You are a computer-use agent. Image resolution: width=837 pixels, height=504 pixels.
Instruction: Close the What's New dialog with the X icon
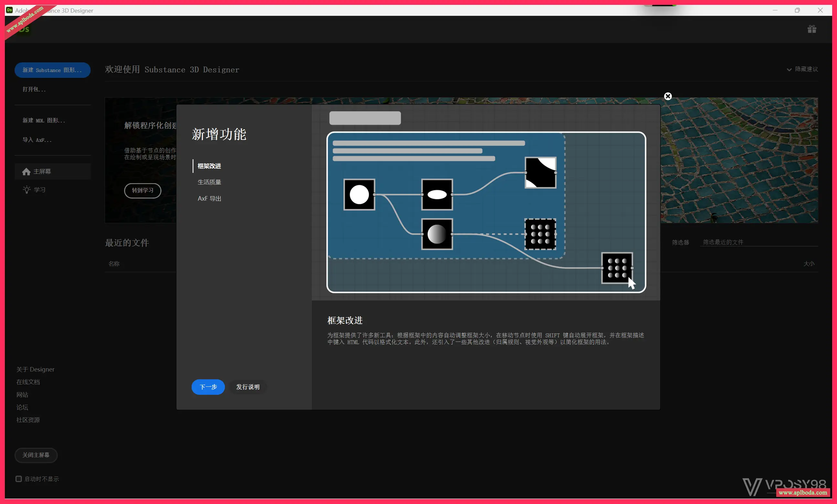[667, 97]
